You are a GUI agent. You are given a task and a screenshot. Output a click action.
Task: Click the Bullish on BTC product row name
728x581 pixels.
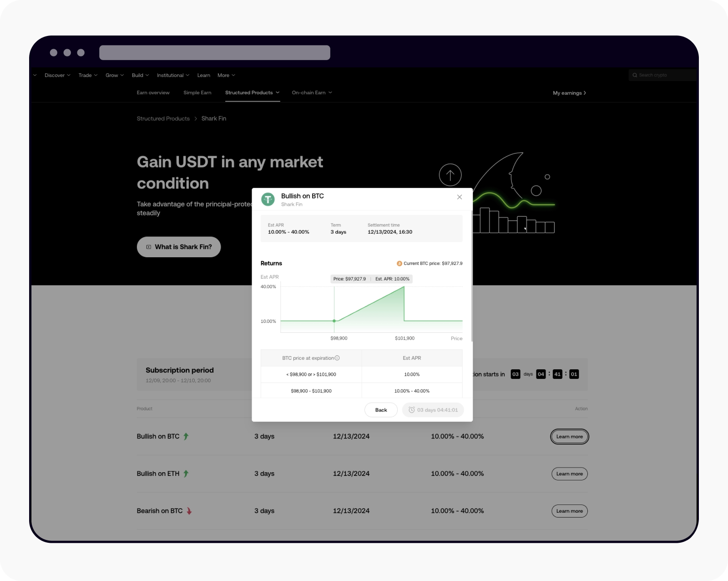click(x=158, y=436)
